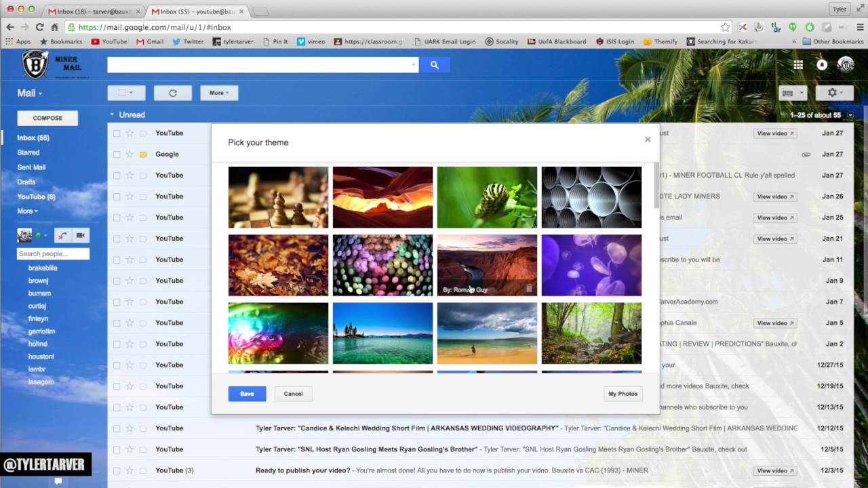Open the account avatar in Gmail header
The image size is (868, 488).
pos(846,65)
